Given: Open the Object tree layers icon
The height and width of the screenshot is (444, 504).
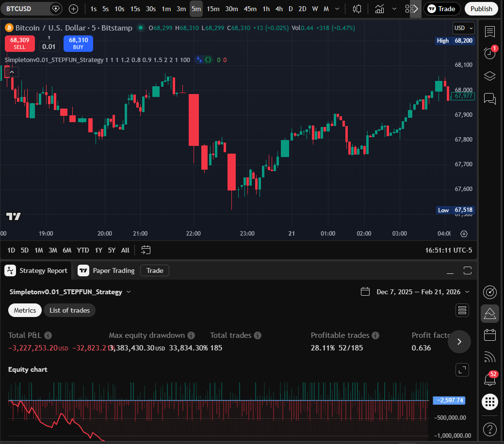Looking at the screenshot, I should click(490, 76).
